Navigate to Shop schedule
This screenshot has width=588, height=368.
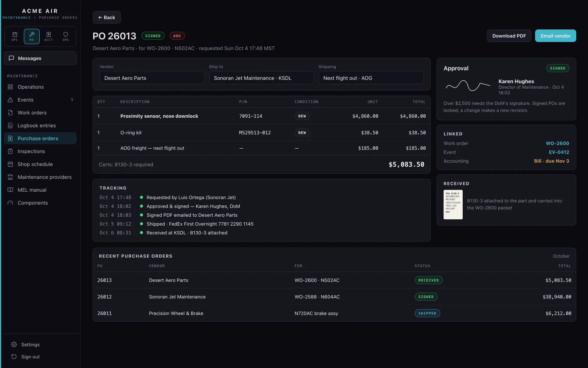(40, 164)
